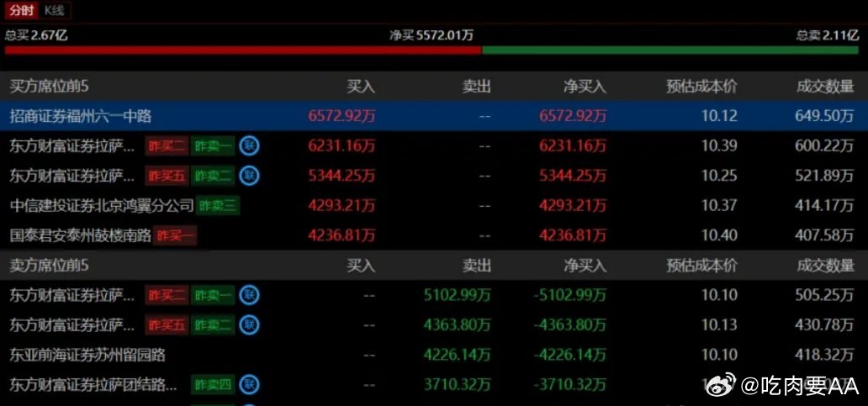Click estimated cost price 10.40
This screenshot has height=406, width=868.
tap(719, 235)
